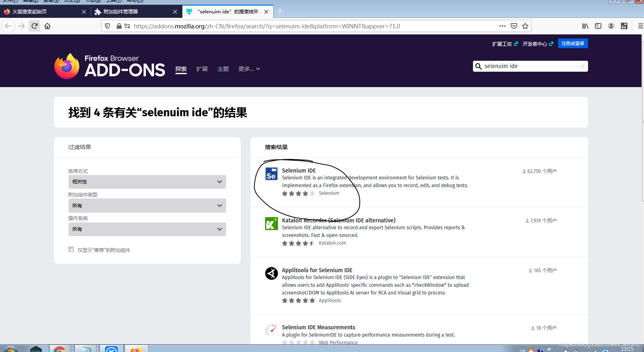The width and height of the screenshot is (644, 352).
Task: Click the Firefox Add-ons logo
Action: point(110,66)
